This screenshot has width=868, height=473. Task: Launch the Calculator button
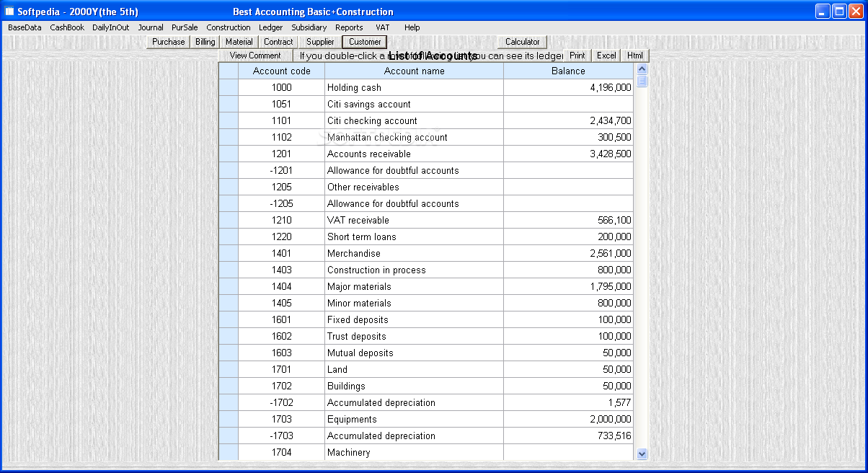tap(523, 42)
